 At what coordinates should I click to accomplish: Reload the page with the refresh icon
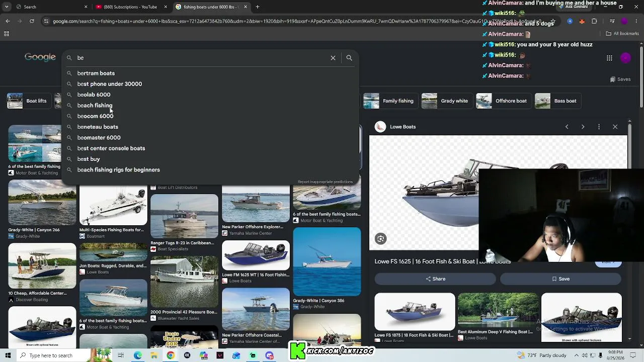tap(32, 21)
